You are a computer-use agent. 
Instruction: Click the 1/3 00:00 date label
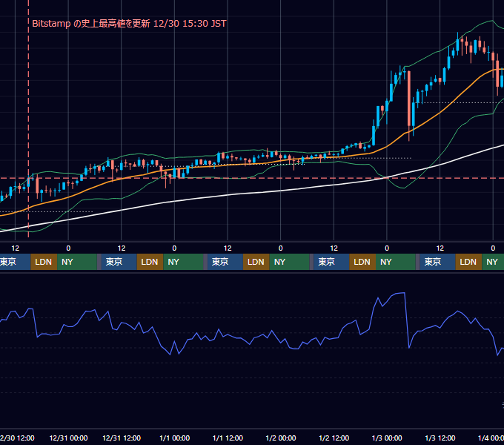click(387, 438)
